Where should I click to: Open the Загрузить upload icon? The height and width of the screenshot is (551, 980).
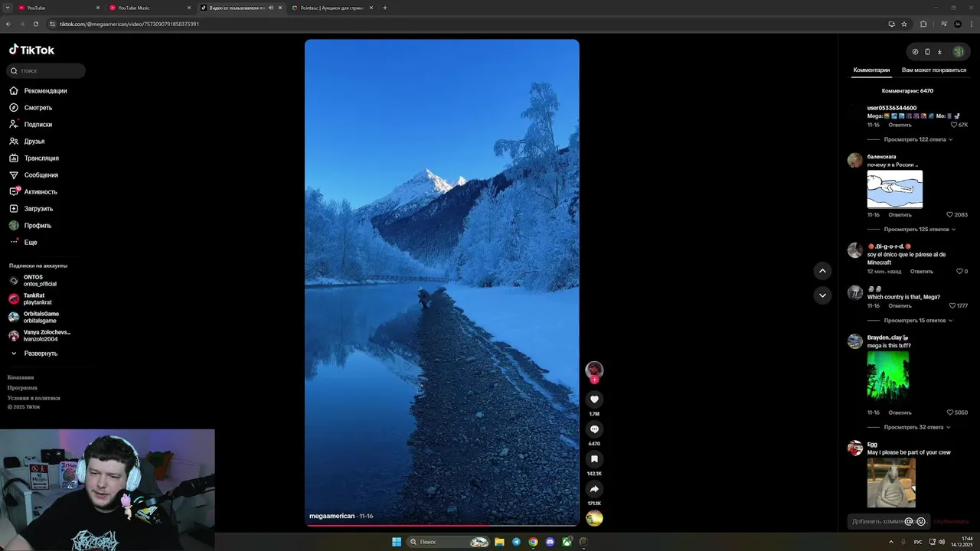[x=14, y=208]
